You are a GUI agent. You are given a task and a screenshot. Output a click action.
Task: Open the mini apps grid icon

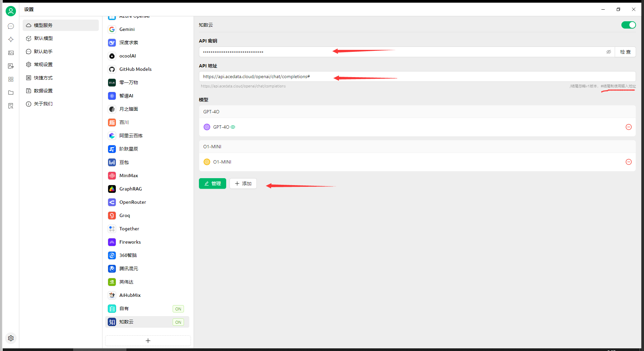click(x=11, y=79)
